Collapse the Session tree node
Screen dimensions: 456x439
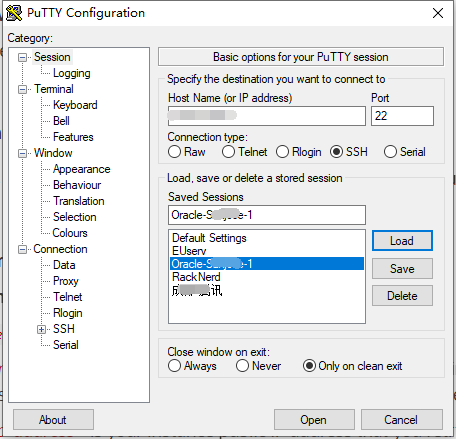pos(22,57)
